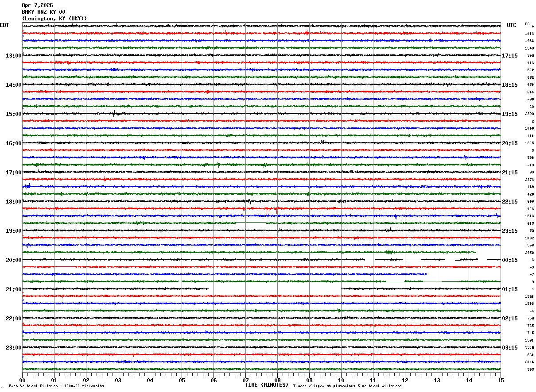
Task: Click the Lexington, KY (UKY) location text
Action: 54,19
